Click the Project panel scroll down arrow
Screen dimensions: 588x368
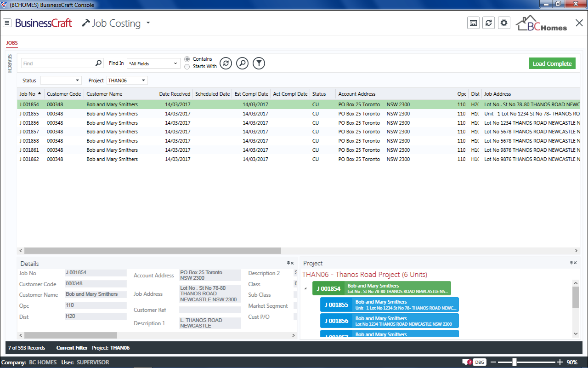[576, 334]
